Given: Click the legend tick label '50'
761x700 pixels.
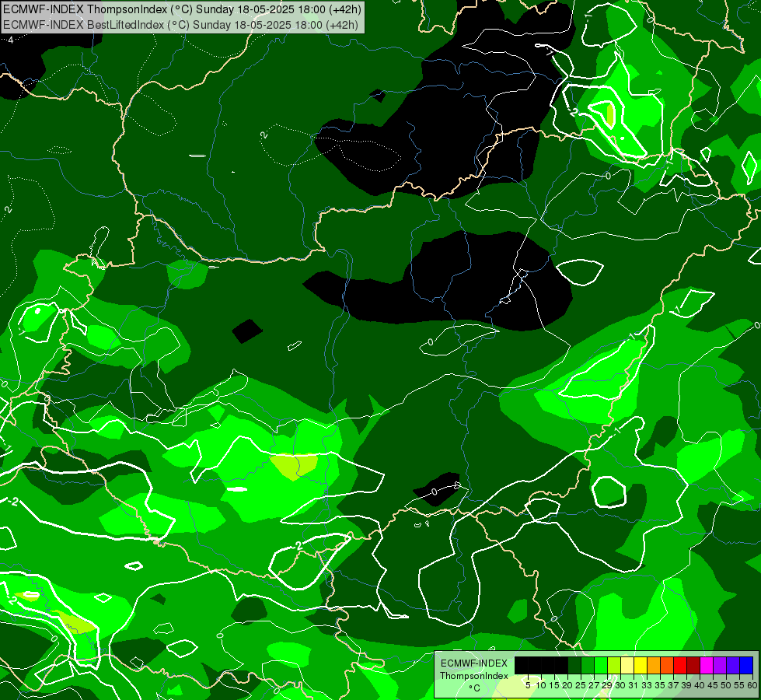Looking at the screenshot, I should (725, 685).
